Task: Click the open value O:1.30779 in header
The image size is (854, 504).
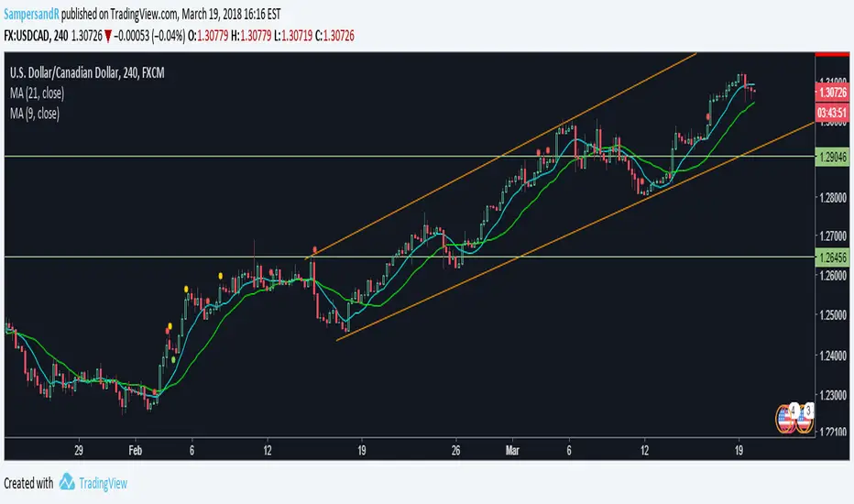Action: coord(208,36)
